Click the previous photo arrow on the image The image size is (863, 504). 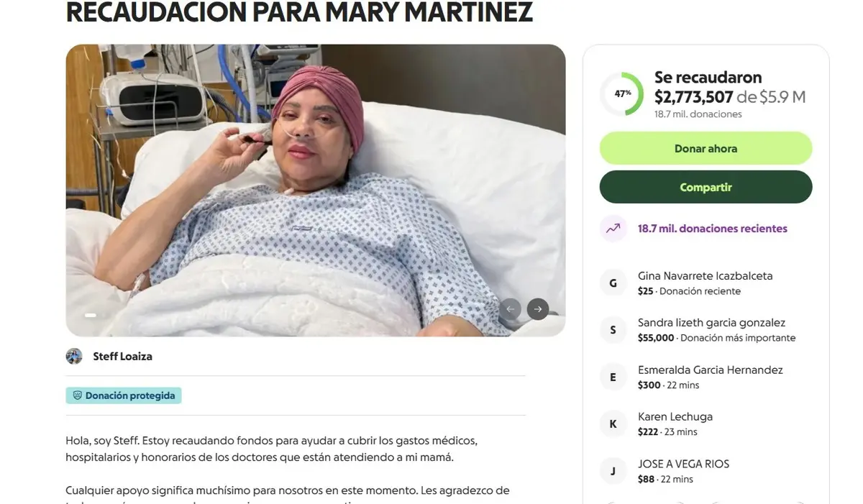tap(510, 309)
